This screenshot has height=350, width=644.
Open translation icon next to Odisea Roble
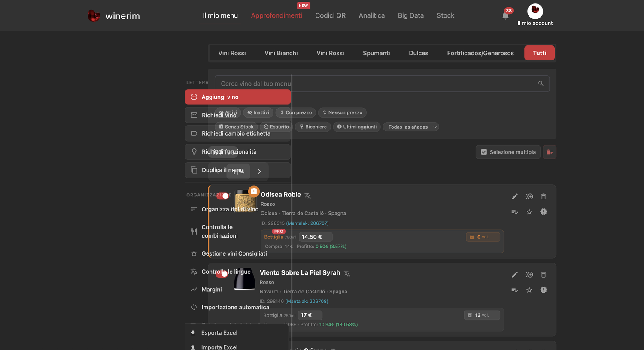(x=308, y=196)
